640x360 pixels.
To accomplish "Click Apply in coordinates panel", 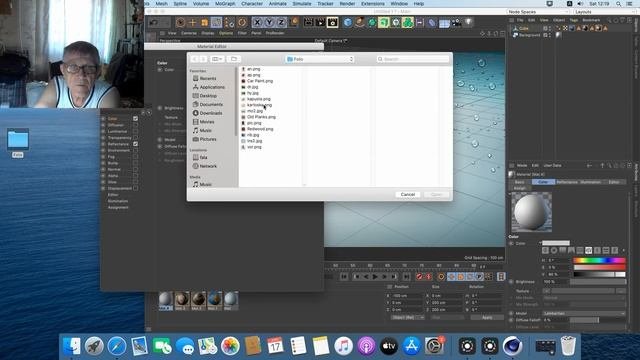I will (487, 318).
